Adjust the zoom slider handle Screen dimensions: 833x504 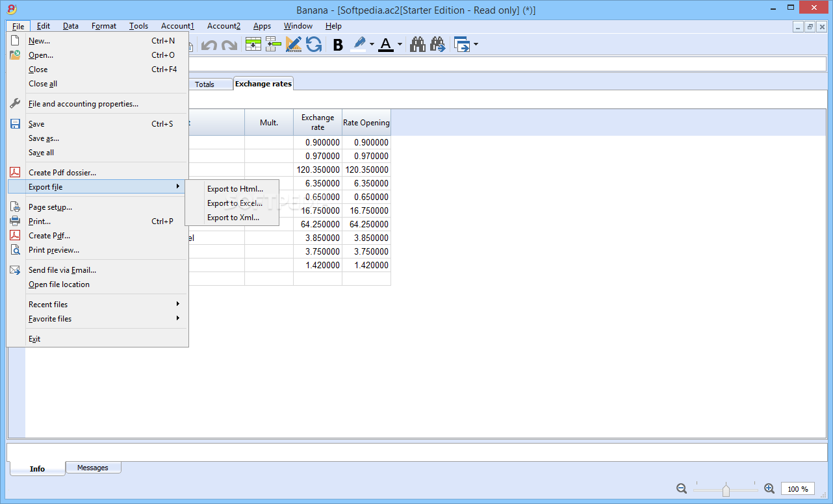point(726,490)
